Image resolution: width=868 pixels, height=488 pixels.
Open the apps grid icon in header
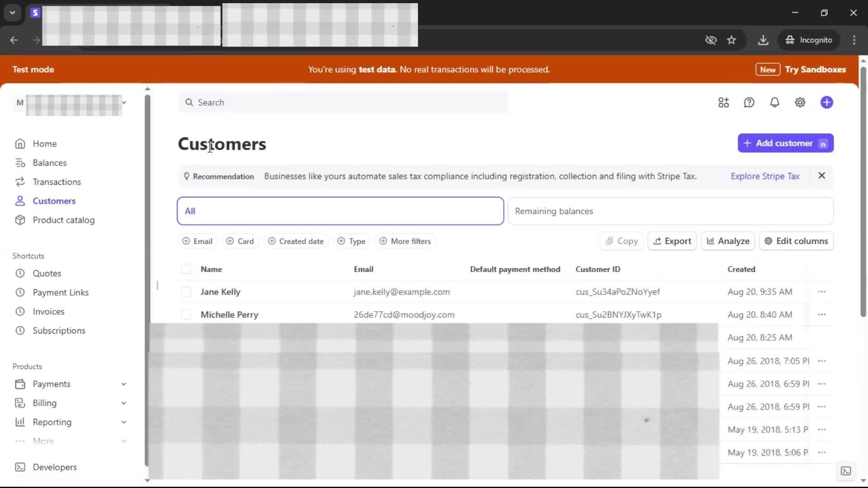point(723,103)
